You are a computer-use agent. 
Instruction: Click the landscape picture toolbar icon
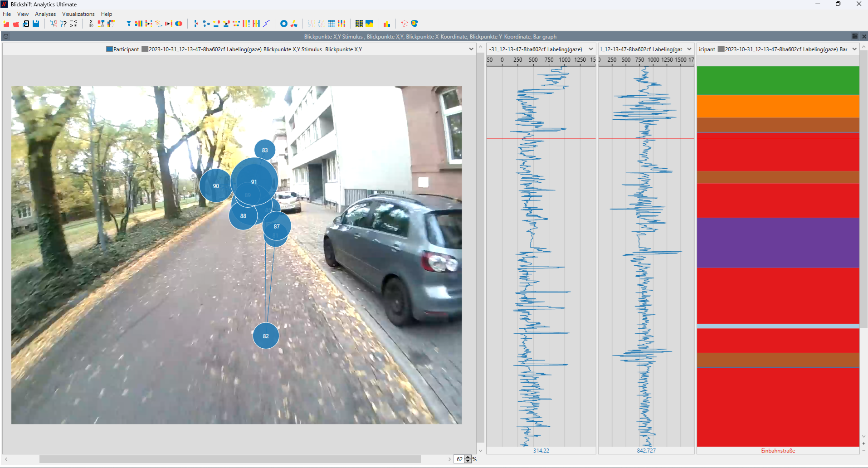pyautogui.click(x=369, y=24)
